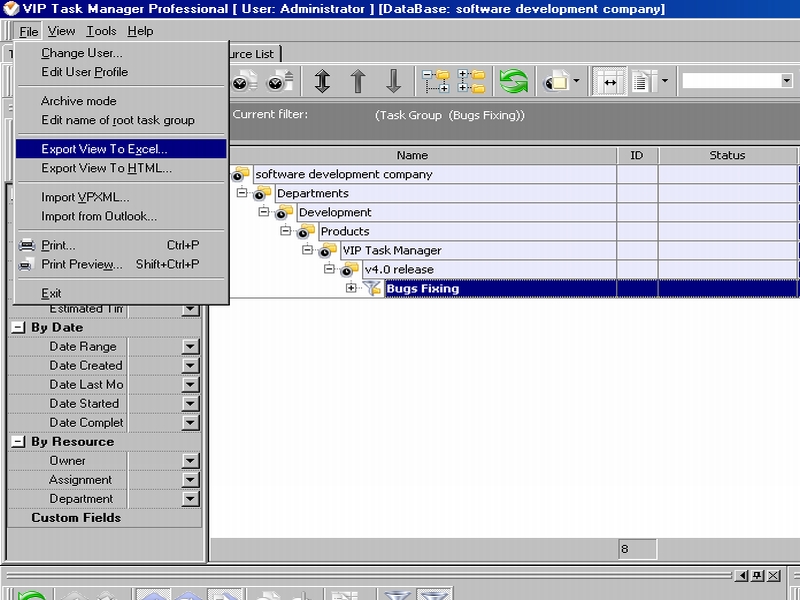The height and width of the screenshot is (600, 800).
Task: Collapse the By Date filter section
Action: (18, 328)
